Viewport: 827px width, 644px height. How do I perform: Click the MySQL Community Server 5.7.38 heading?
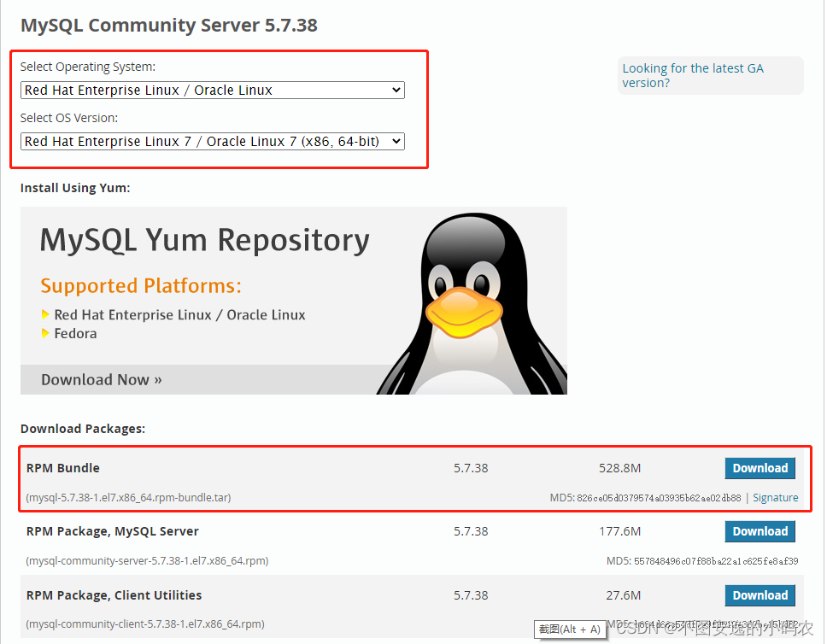pyautogui.click(x=169, y=26)
